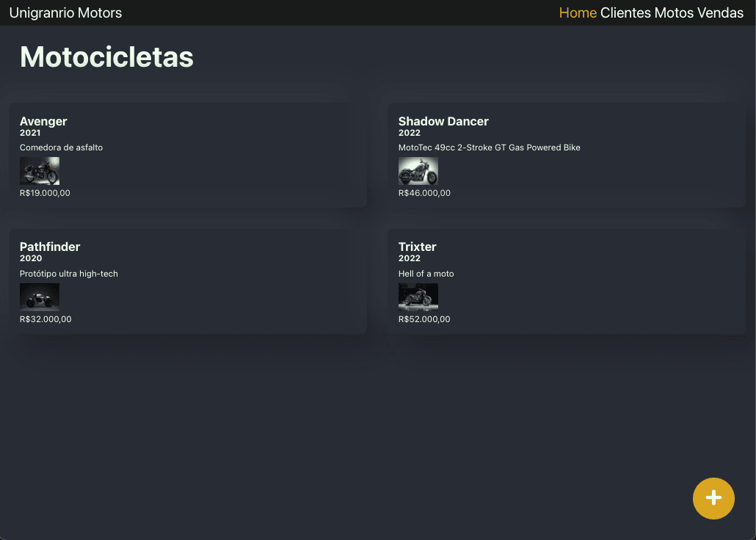Navigate to Vendas in navbar
The image size is (756, 540).
coord(720,12)
